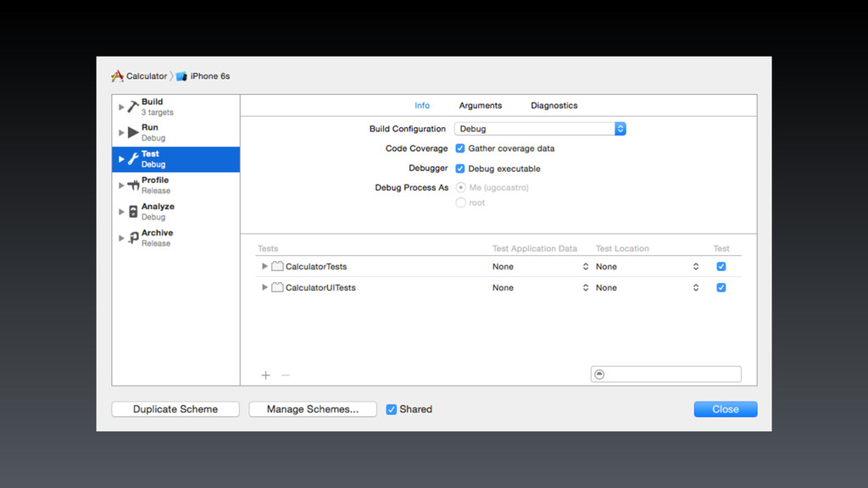Click the Test Location column header
This screenshot has height=488, width=868.
tap(622, 248)
